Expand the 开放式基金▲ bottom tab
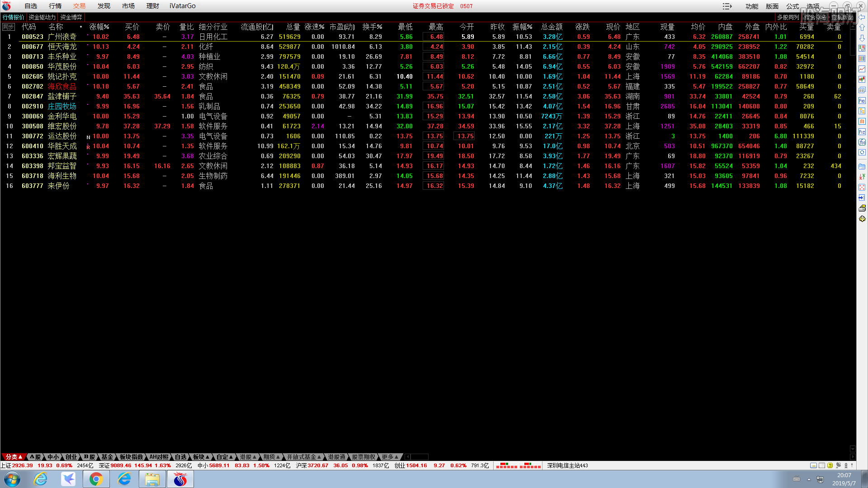This screenshot has height=488, width=868. tap(304, 457)
